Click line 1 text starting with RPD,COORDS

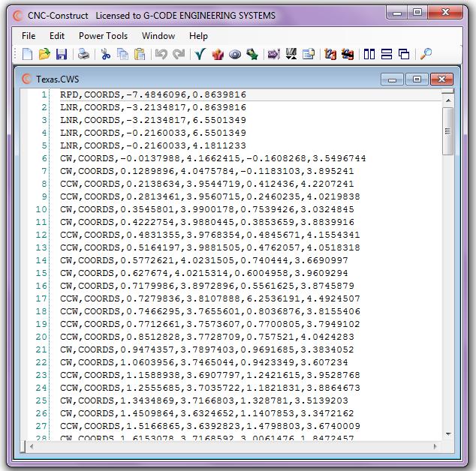point(153,94)
